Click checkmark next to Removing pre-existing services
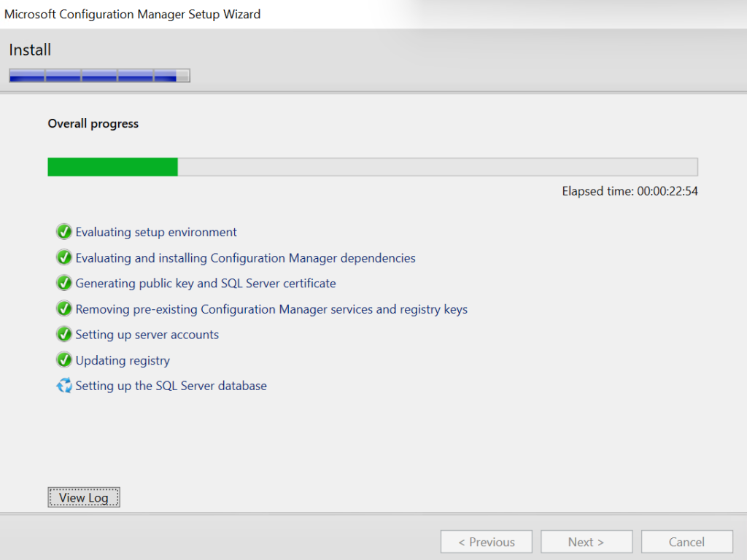This screenshot has width=747, height=560. pyautogui.click(x=64, y=309)
